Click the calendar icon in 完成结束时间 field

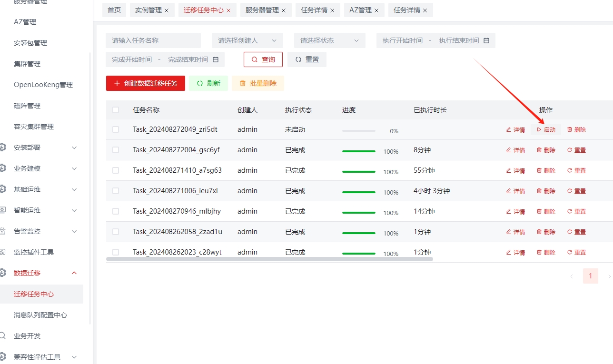coord(216,59)
